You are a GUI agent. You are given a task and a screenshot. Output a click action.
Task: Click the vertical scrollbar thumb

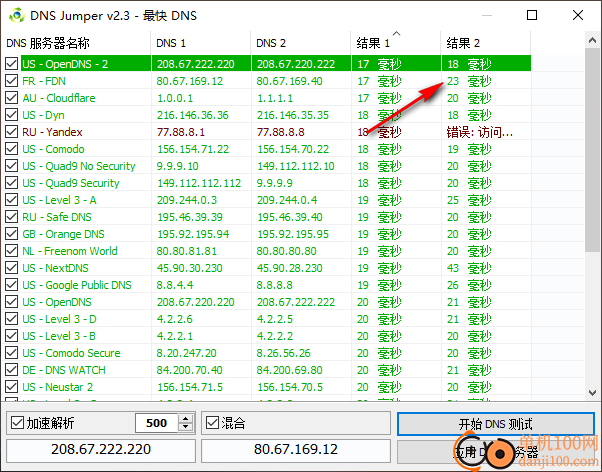point(592,150)
